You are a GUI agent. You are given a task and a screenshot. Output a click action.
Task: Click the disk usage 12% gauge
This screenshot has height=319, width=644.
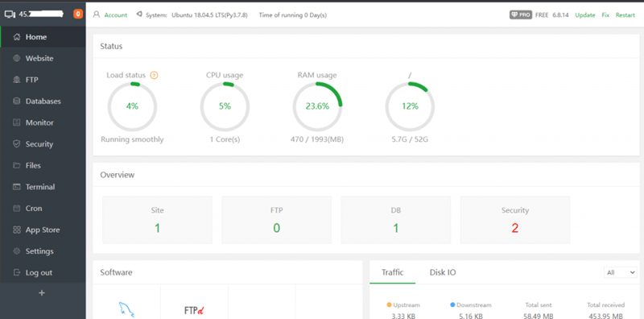[410, 106]
